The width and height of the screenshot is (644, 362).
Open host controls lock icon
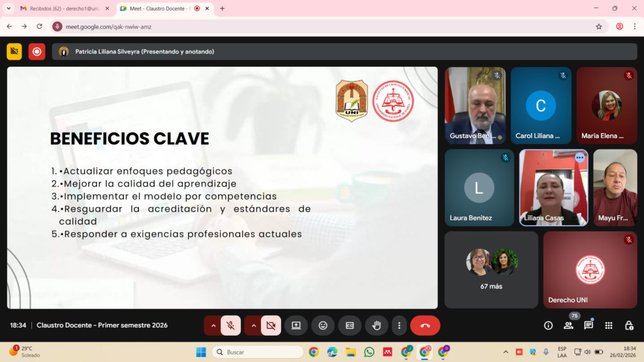629,326
